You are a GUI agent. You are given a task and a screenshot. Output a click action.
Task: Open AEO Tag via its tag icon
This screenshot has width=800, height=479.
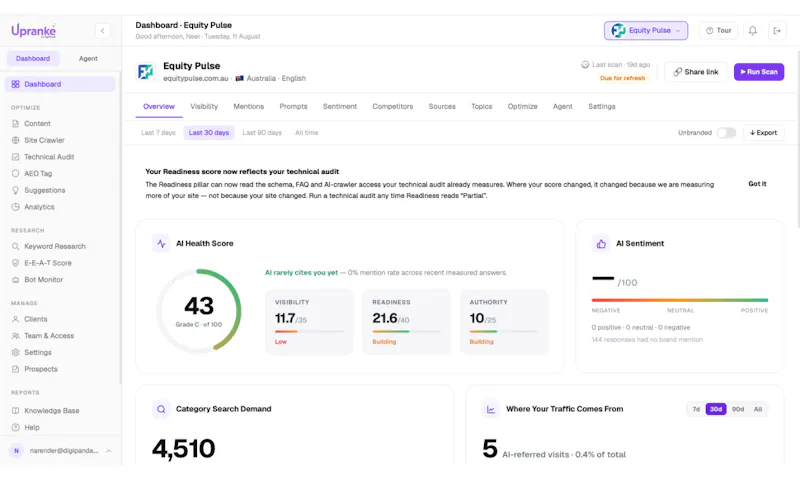(x=15, y=173)
